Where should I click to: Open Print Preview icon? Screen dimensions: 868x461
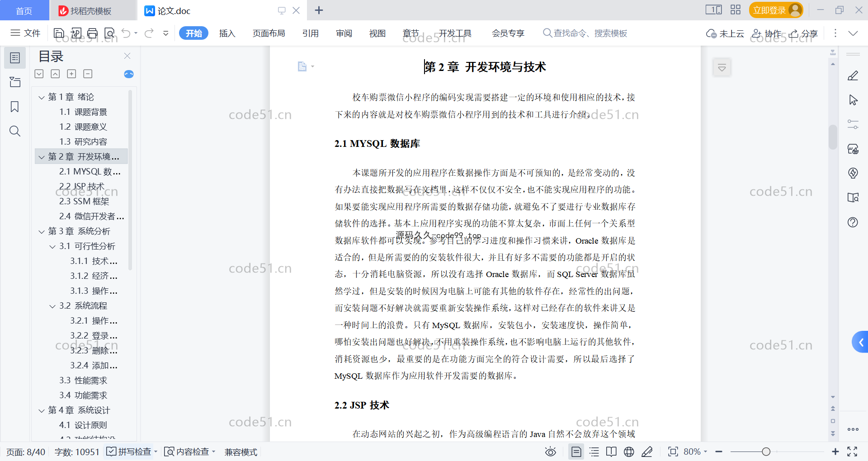click(x=109, y=33)
